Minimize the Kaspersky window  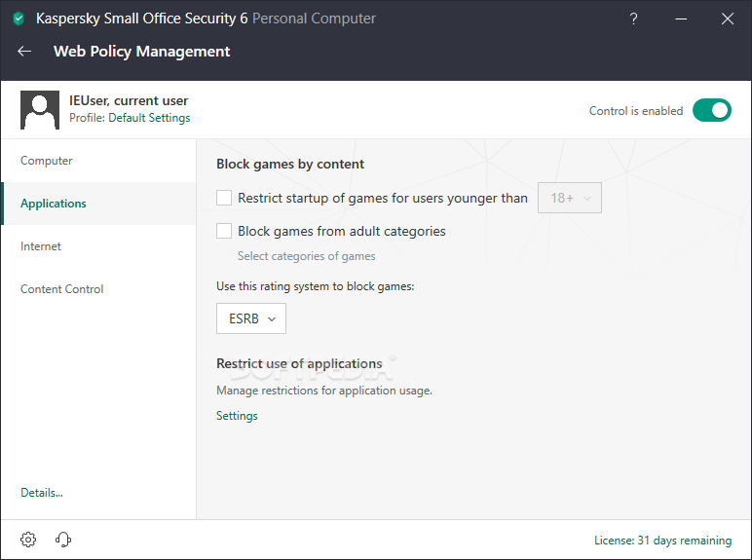tap(681, 19)
